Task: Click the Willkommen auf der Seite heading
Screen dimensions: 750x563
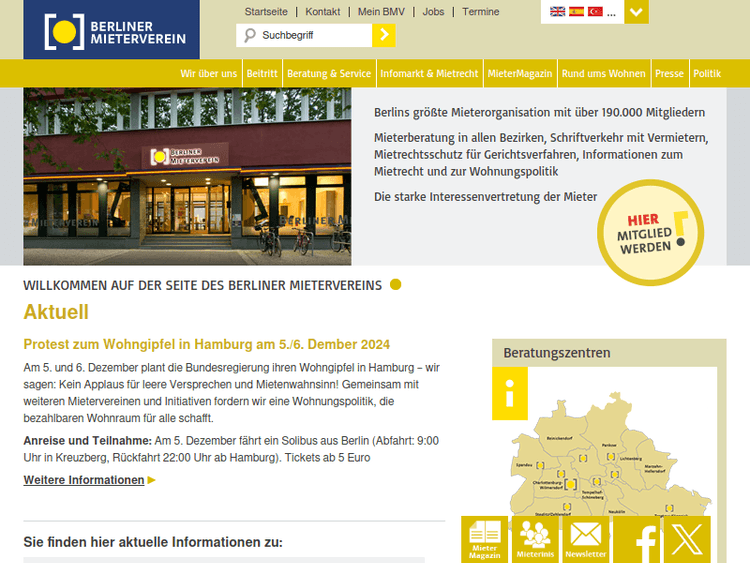Action: [203, 286]
